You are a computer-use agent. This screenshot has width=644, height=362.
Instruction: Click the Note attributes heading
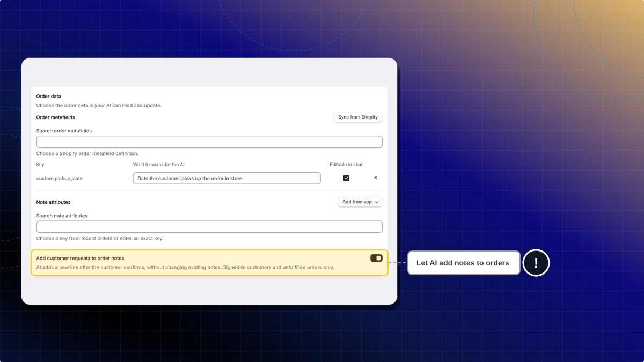(x=54, y=202)
